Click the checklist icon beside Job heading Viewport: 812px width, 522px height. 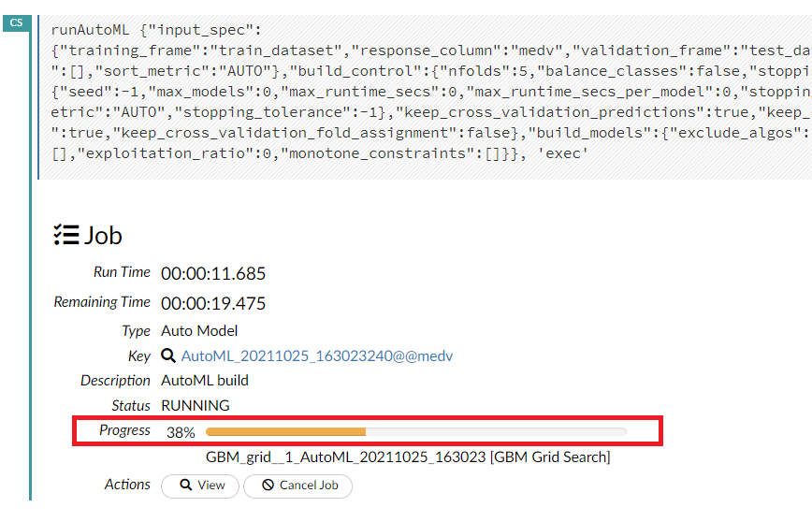pos(65,235)
